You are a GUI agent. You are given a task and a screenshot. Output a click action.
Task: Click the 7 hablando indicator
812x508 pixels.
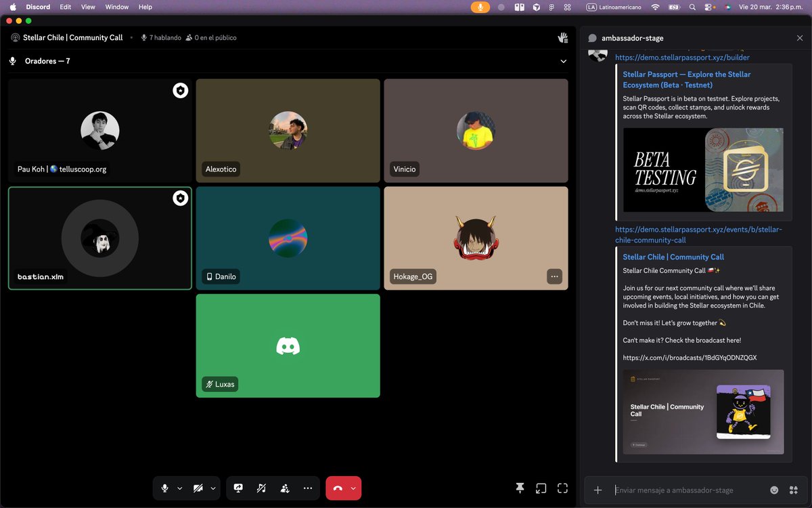(x=161, y=38)
